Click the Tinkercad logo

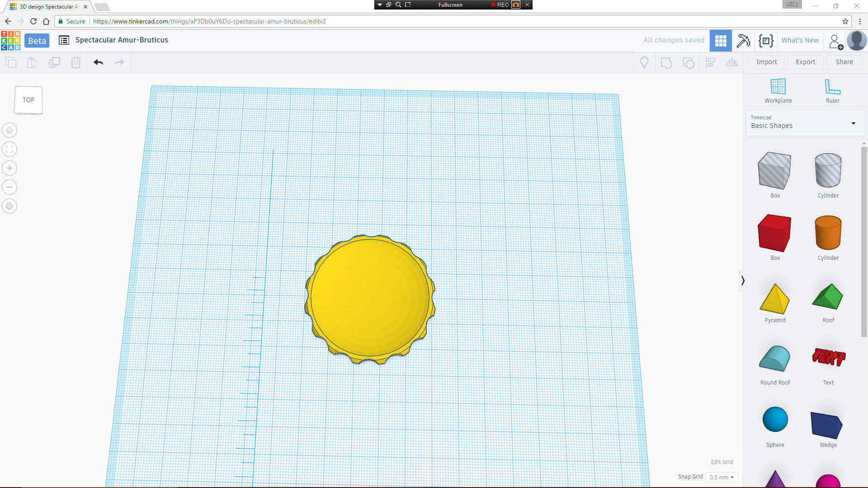pos(10,40)
